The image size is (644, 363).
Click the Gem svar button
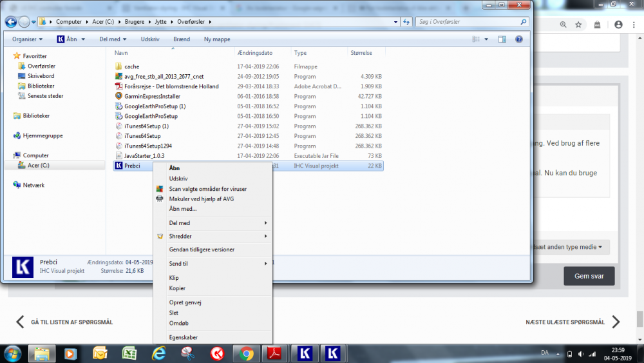589,276
